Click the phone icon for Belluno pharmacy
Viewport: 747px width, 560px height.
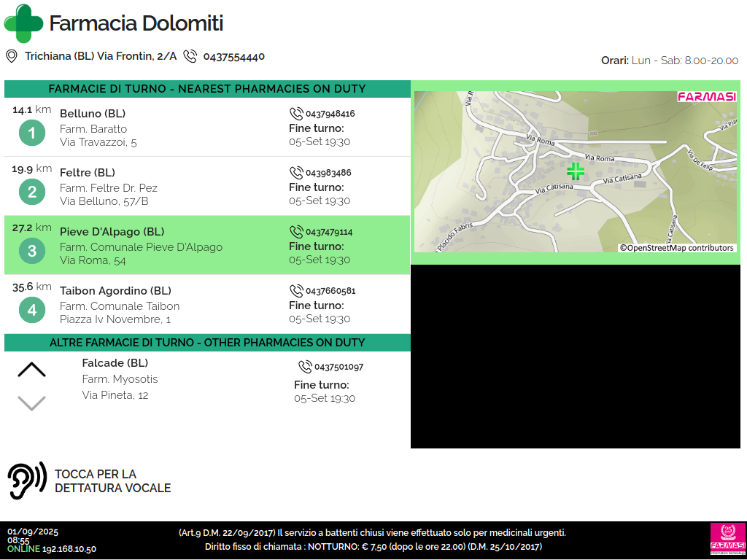click(x=296, y=114)
